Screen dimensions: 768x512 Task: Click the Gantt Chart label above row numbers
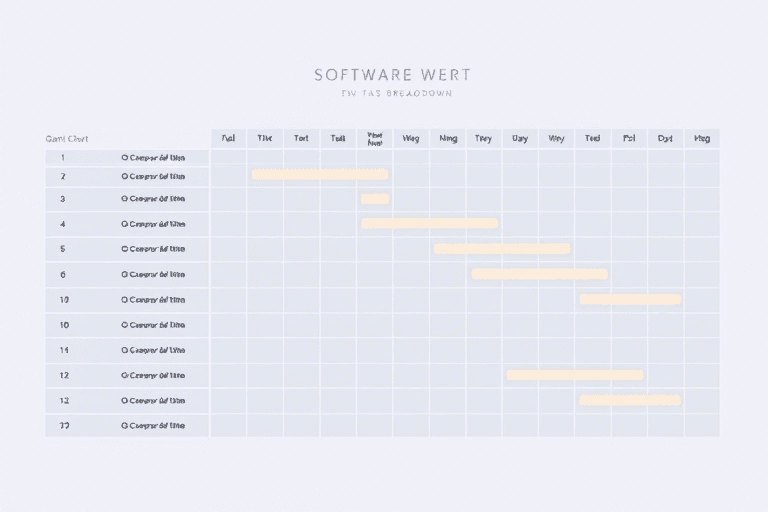click(67, 139)
